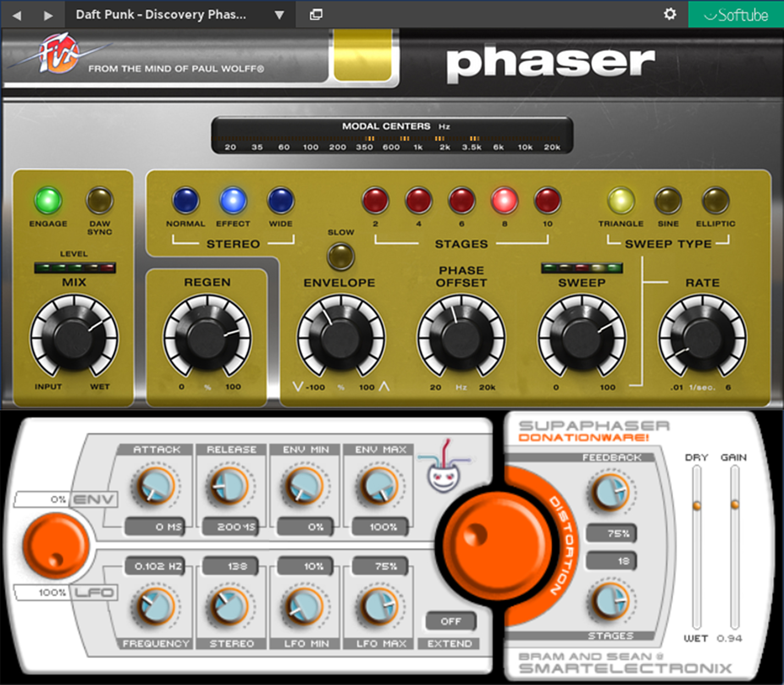Click the DONATIONWARE! label
The height and width of the screenshot is (685, 784).
[584, 439]
